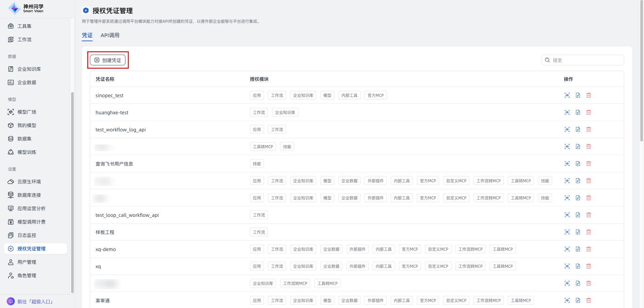Click the 创建凭证 button
Image resolution: width=644 pixels, height=308 pixels.
click(108, 60)
